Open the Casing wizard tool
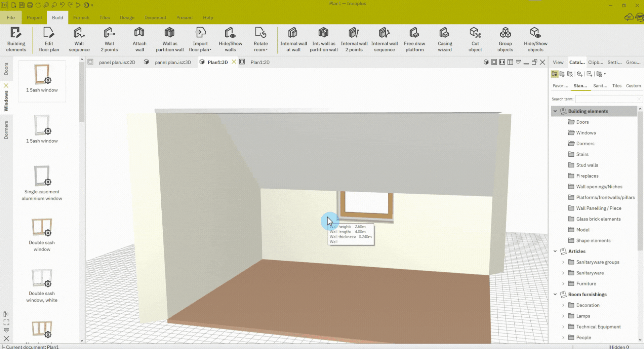This screenshot has height=349, width=644. (445, 39)
